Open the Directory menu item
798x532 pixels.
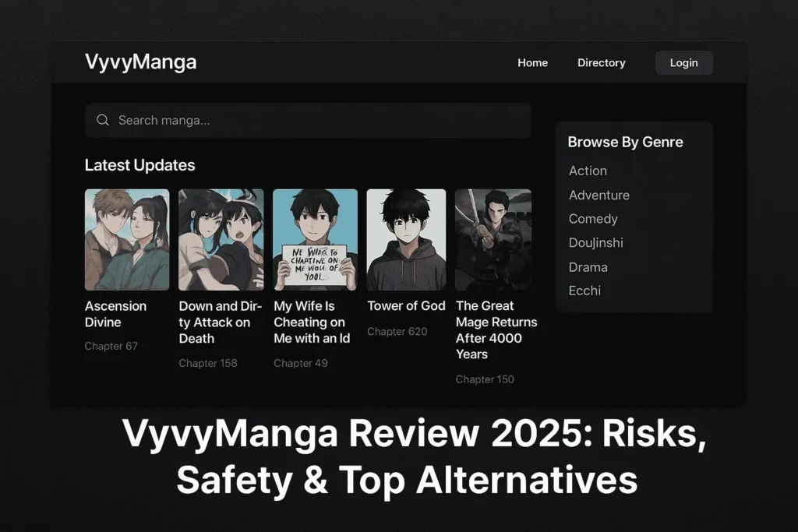pos(601,63)
